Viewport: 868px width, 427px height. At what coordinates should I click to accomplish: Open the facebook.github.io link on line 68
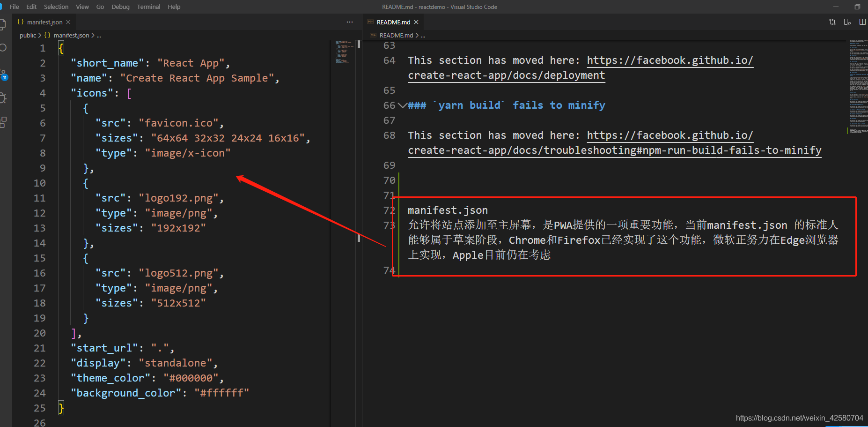[670, 135]
